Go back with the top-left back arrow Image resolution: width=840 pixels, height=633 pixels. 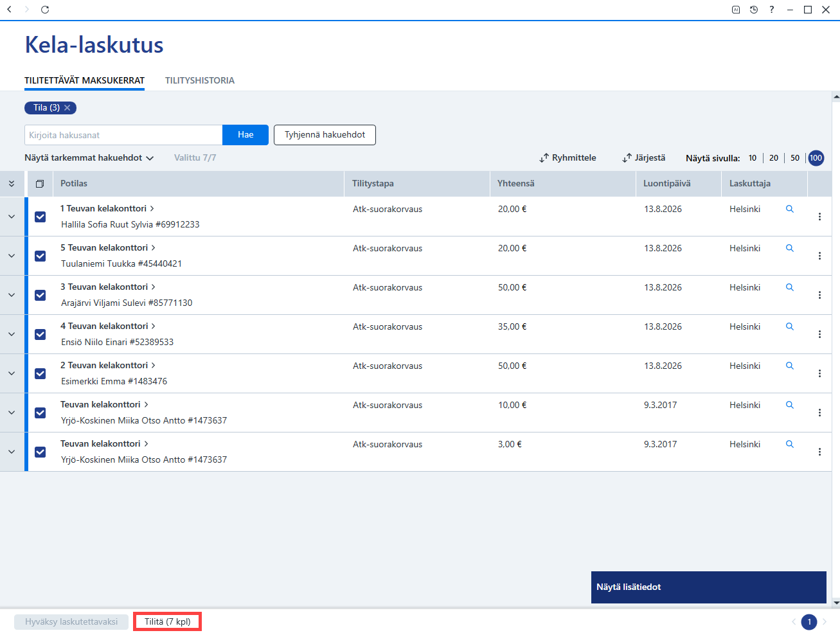[10, 10]
